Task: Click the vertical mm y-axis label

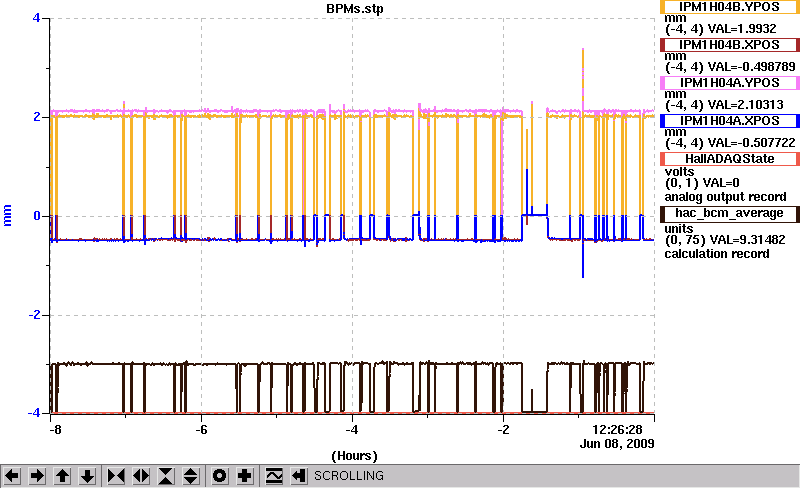Action: [8, 216]
